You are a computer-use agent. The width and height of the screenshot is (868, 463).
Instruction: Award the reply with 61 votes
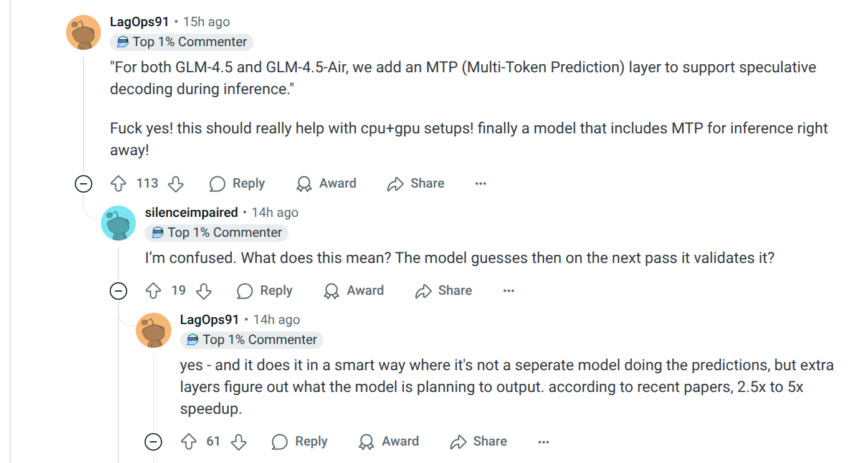tap(389, 442)
